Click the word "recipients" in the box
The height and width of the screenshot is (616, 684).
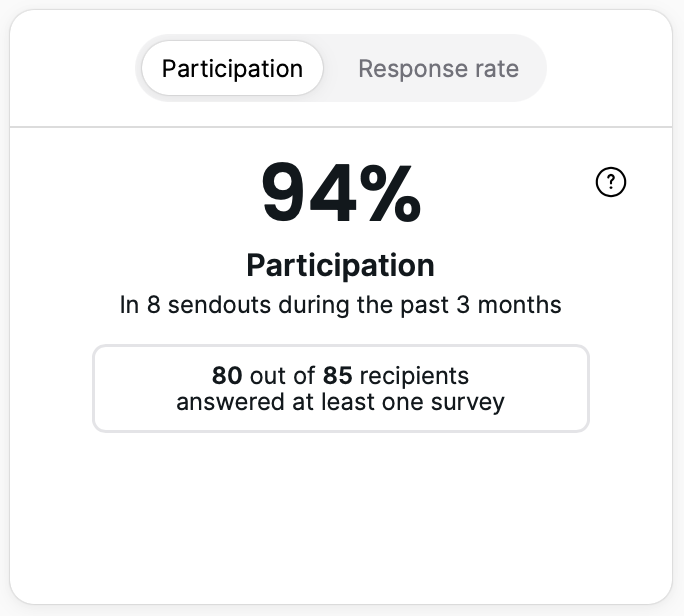click(x=413, y=376)
